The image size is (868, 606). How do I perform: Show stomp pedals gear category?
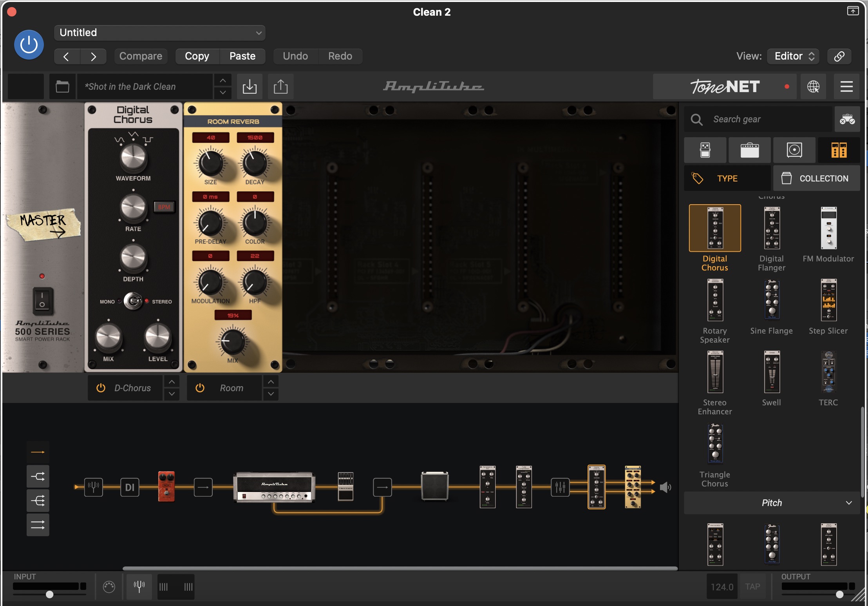point(705,150)
